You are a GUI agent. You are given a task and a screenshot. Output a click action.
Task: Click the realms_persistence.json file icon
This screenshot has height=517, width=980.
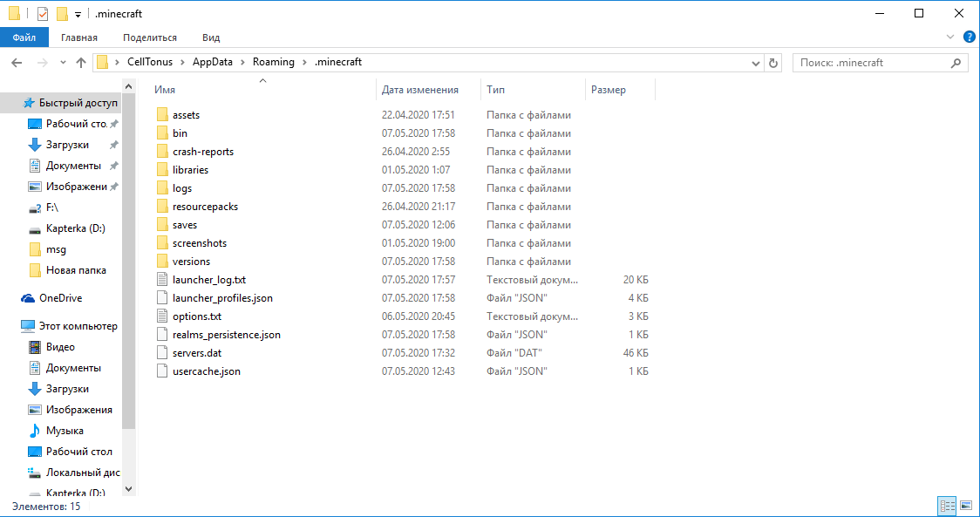(x=162, y=335)
